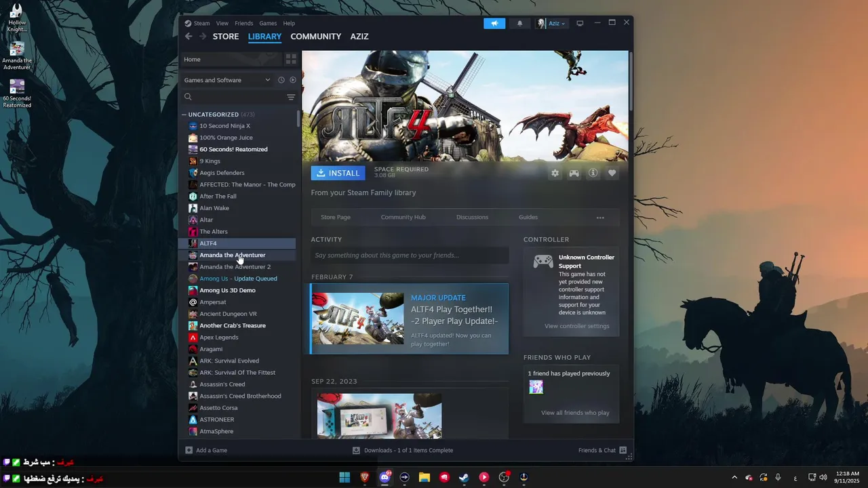Switch to Big Picture mode monitor icon
The width and height of the screenshot is (868, 488).
coord(580,23)
